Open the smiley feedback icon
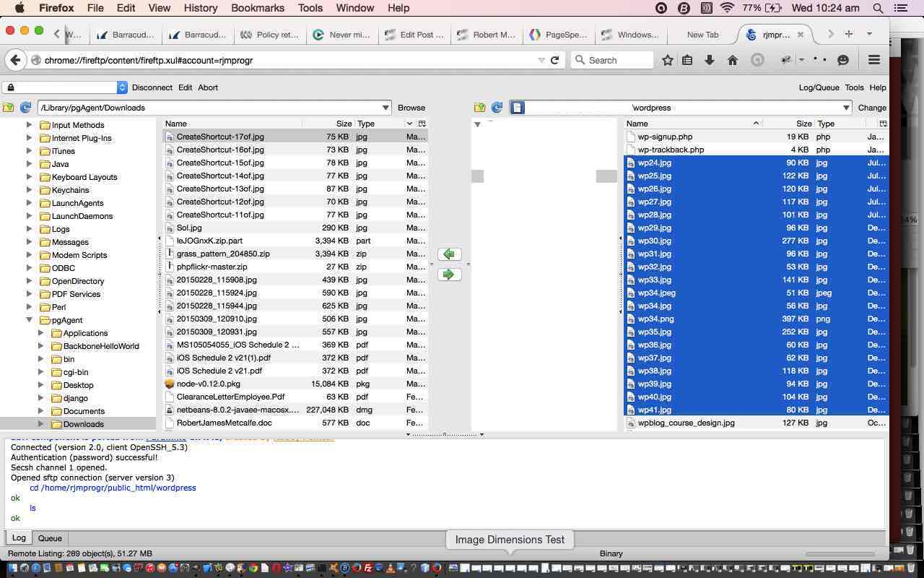The height and width of the screenshot is (578, 924). [x=842, y=60]
